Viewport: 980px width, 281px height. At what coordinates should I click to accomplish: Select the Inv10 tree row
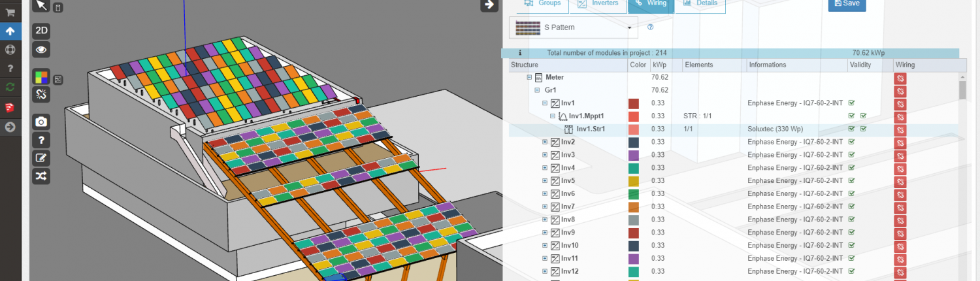[x=733, y=245]
